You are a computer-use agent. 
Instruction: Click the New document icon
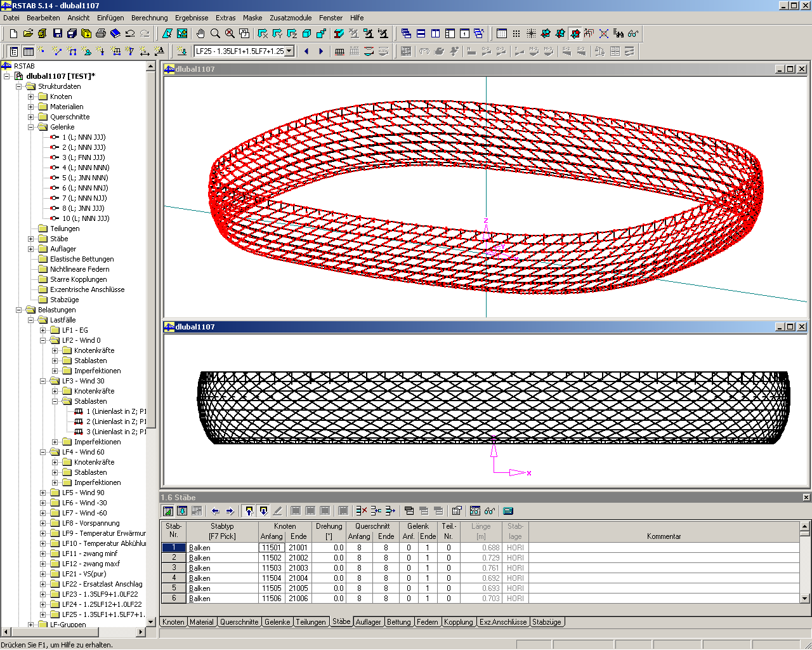[13, 34]
